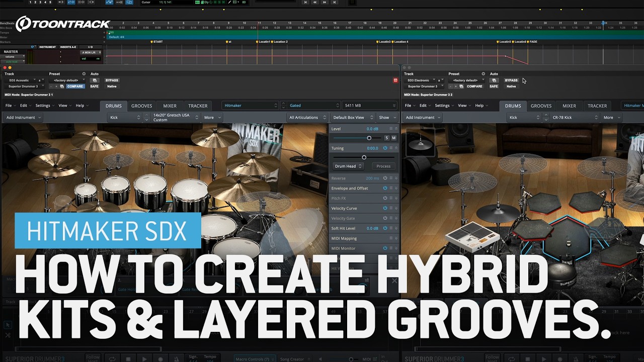Switch to MIXER tab in left window

coord(170,106)
